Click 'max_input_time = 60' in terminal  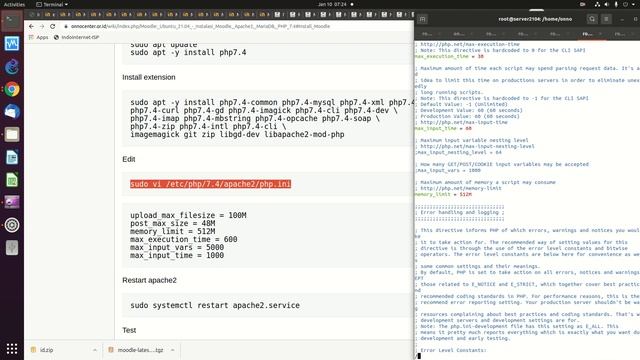(x=443, y=128)
